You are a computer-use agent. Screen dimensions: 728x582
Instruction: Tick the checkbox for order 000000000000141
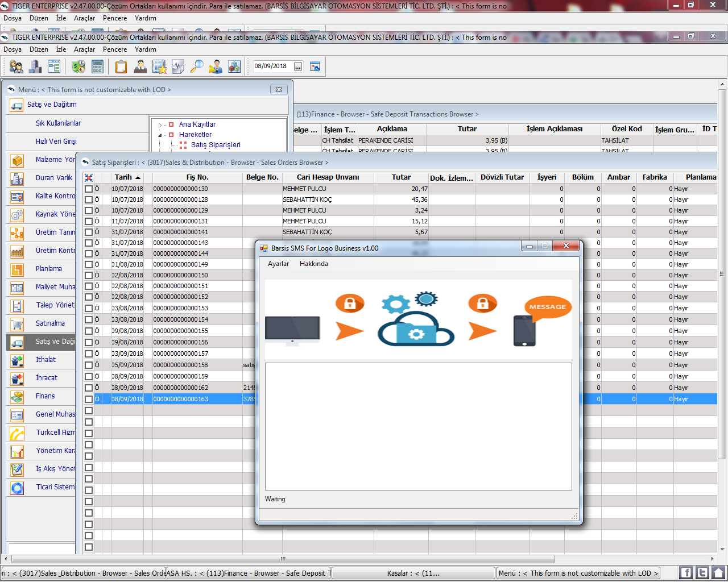[89, 232]
